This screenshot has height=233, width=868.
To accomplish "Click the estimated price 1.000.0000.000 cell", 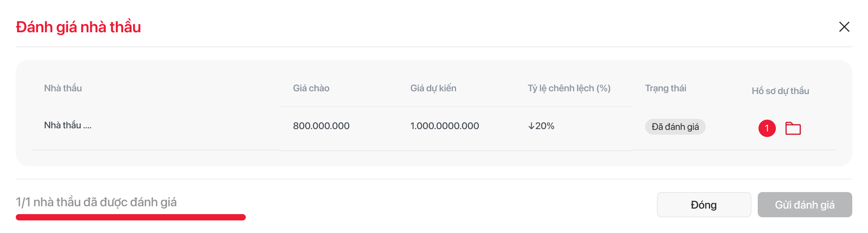I will [x=445, y=126].
